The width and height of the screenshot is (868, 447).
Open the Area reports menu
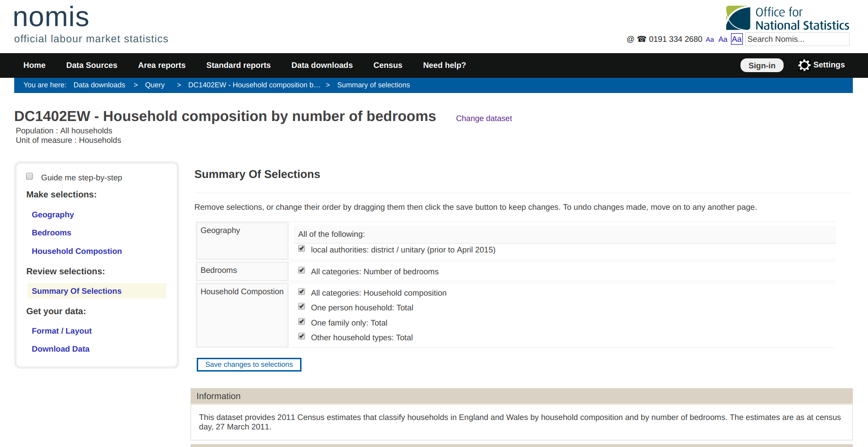(x=162, y=65)
